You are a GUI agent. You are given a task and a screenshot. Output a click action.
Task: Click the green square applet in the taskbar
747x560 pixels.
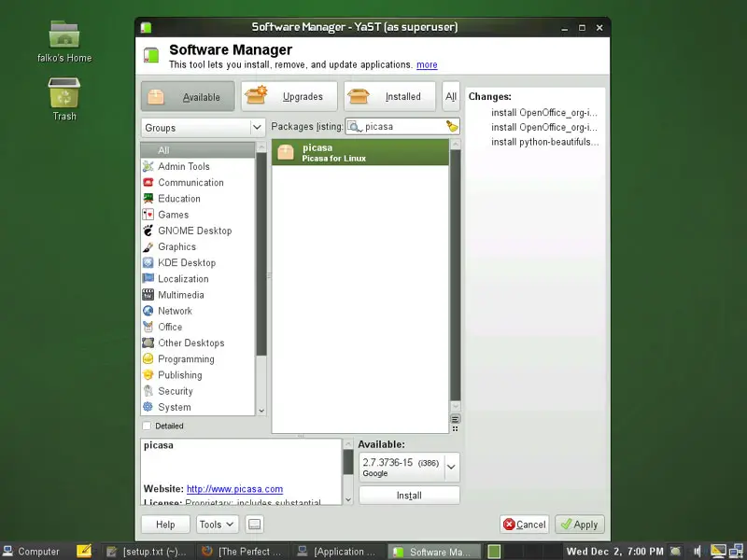(x=495, y=552)
